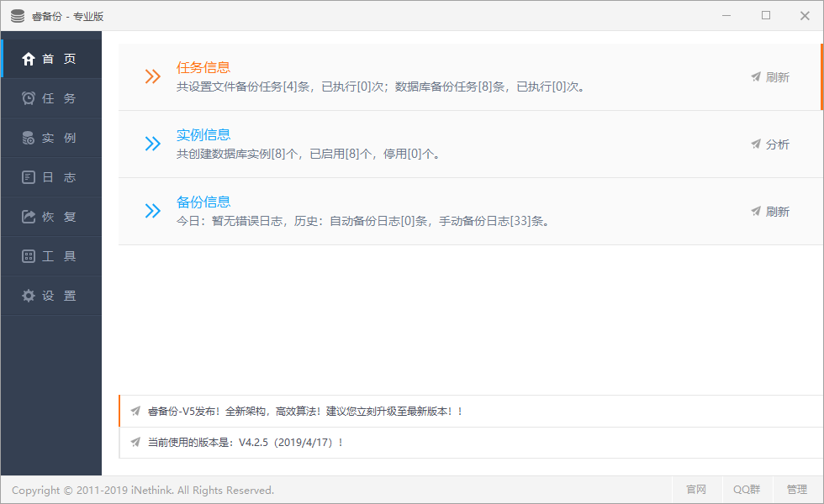824x504 pixels.
Task: Click the 睿备份-V5发布 upgrade announcement
Action: point(304,411)
